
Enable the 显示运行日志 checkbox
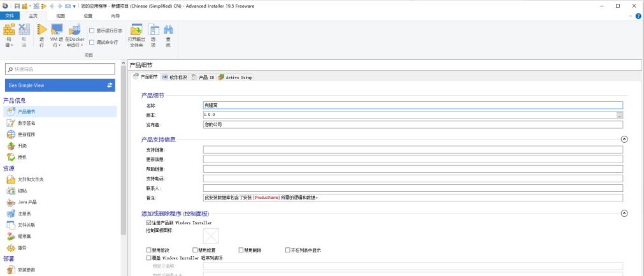coord(92,31)
